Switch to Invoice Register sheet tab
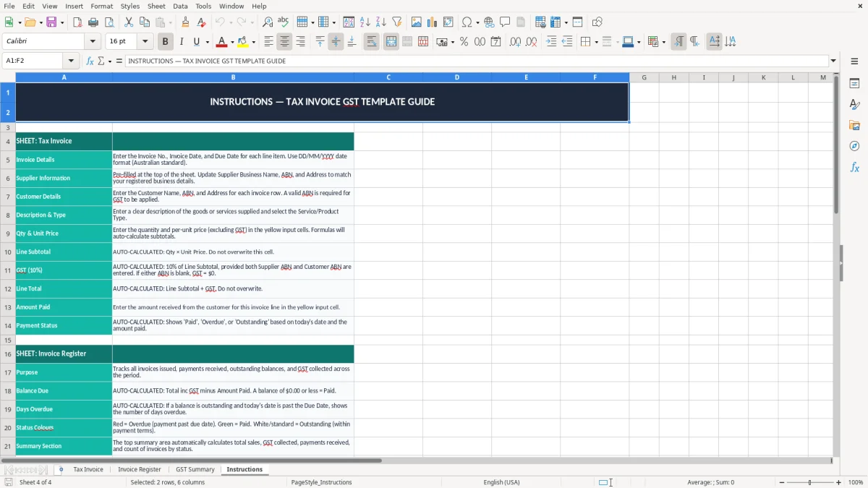The height and width of the screenshot is (488, 868). pyautogui.click(x=140, y=469)
